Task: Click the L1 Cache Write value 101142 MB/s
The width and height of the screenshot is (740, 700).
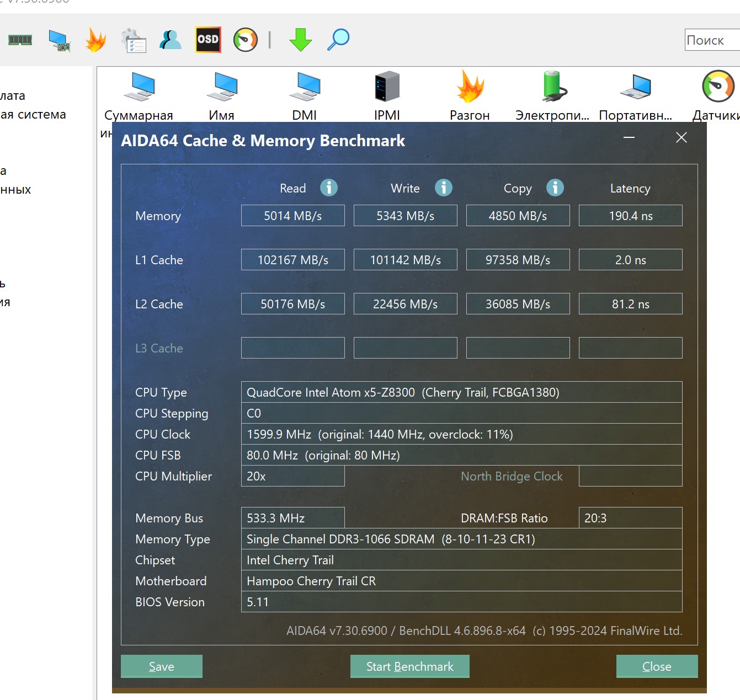Action: [x=406, y=260]
